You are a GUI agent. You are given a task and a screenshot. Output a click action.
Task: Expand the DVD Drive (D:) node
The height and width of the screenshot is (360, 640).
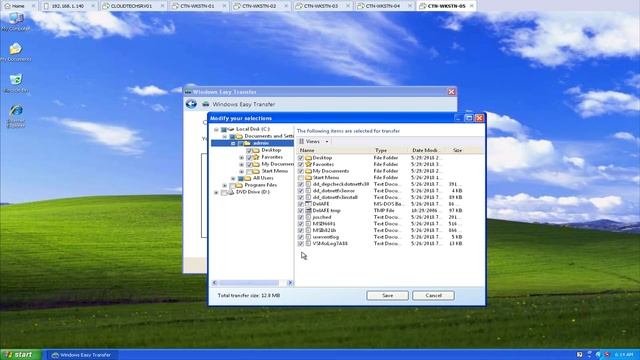pos(216,192)
